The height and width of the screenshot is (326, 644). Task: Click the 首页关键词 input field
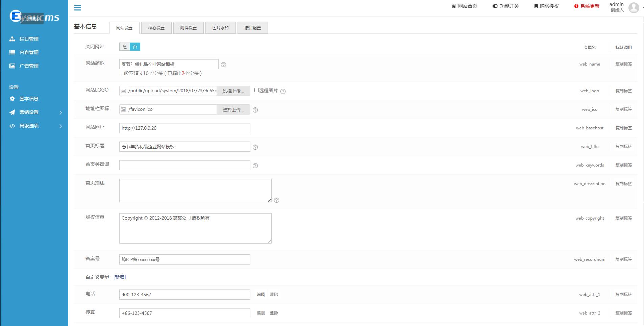pos(184,165)
